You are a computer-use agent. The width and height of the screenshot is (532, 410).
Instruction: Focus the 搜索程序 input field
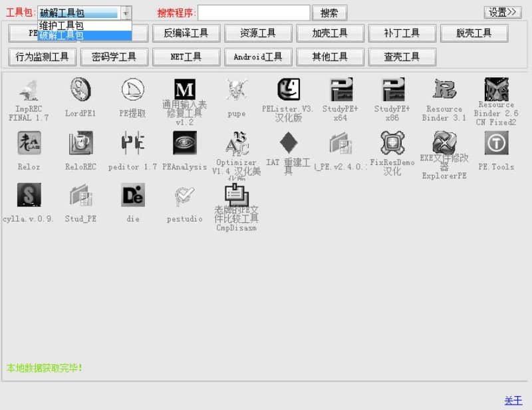pyautogui.click(x=254, y=13)
